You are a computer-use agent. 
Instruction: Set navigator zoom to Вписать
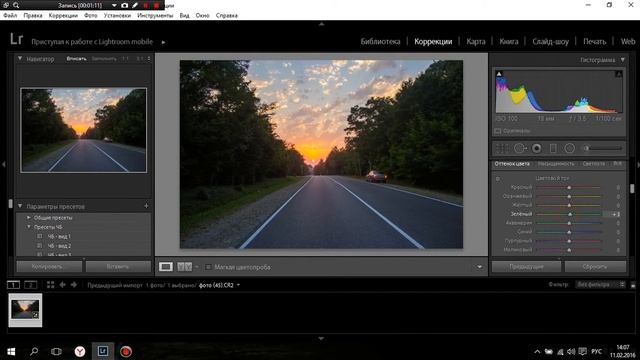tap(76, 59)
